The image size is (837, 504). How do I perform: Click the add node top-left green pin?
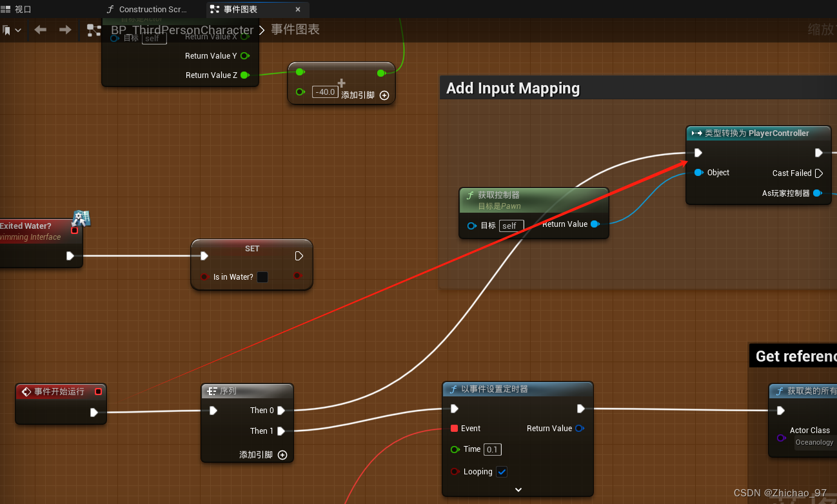pos(300,72)
